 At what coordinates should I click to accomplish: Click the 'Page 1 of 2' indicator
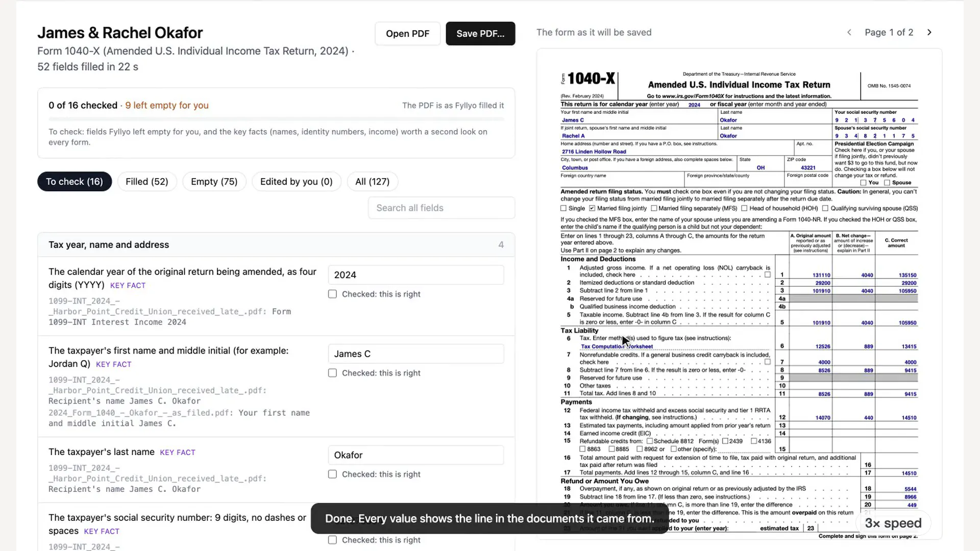click(889, 32)
